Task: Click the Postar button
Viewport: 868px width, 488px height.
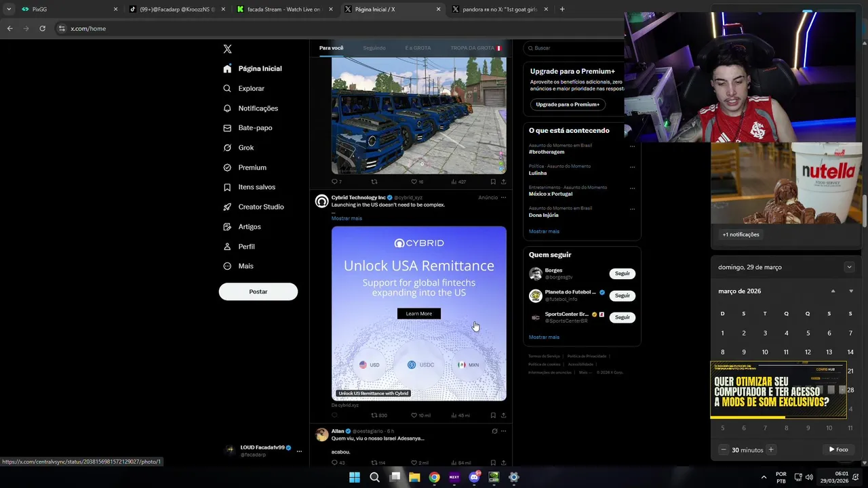Action: [258, 291]
